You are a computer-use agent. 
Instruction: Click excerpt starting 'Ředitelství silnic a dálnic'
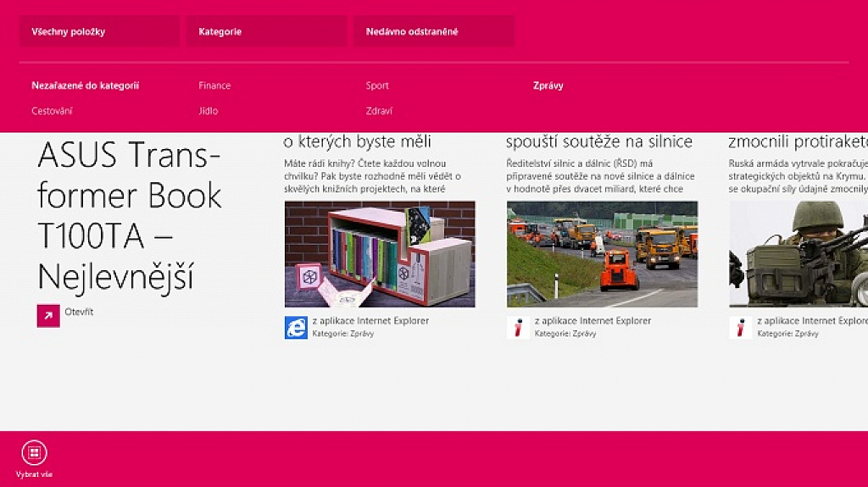[x=601, y=176]
